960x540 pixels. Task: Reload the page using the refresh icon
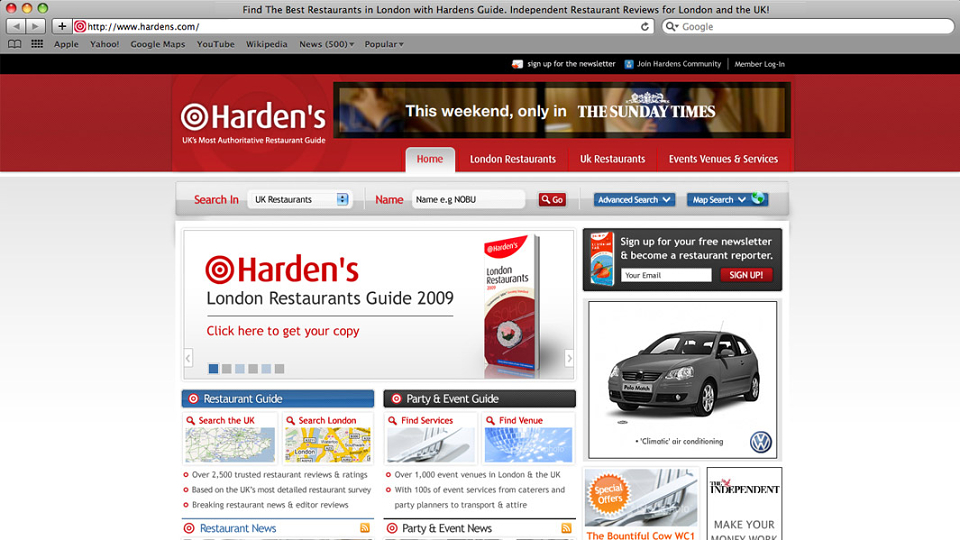645,26
